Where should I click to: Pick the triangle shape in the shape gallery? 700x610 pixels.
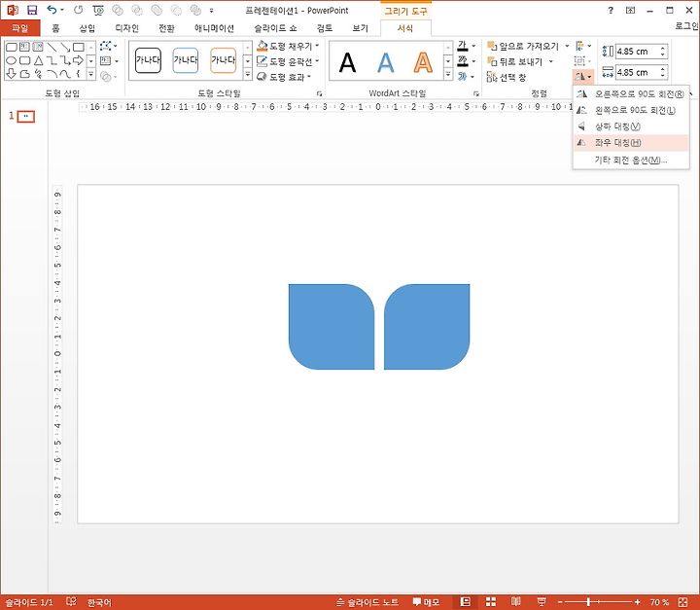[39, 60]
